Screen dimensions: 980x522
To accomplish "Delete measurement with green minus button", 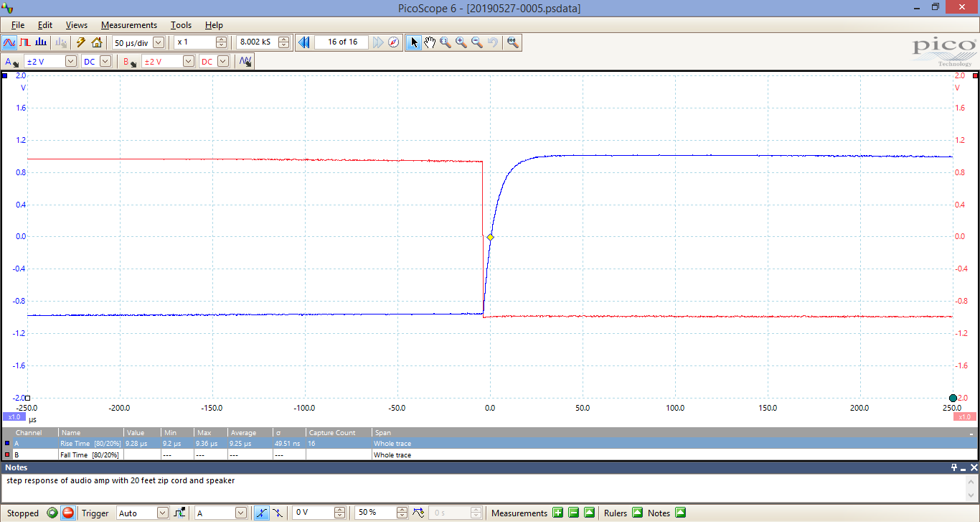I will pyautogui.click(x=573, y=513).
